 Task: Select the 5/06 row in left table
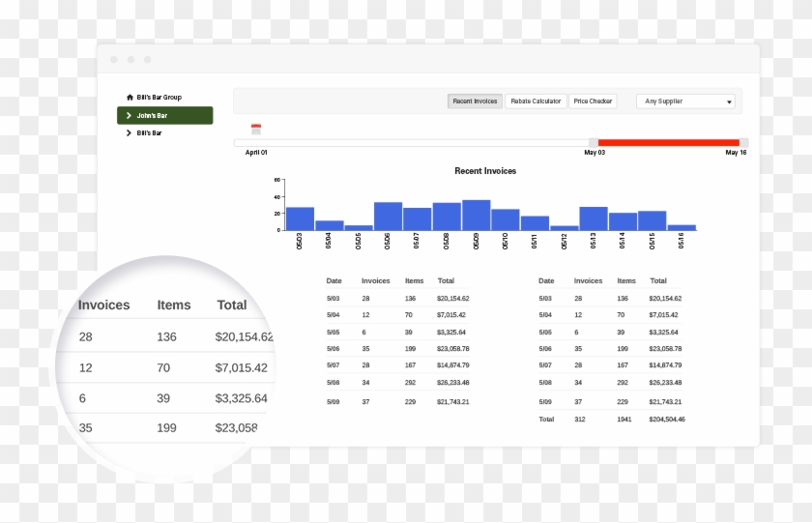398,348
